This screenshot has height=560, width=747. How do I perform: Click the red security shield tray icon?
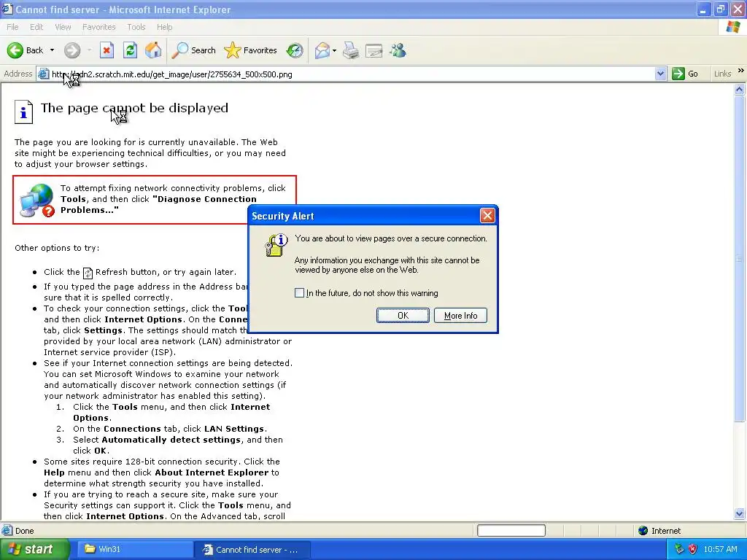(693, 549)
